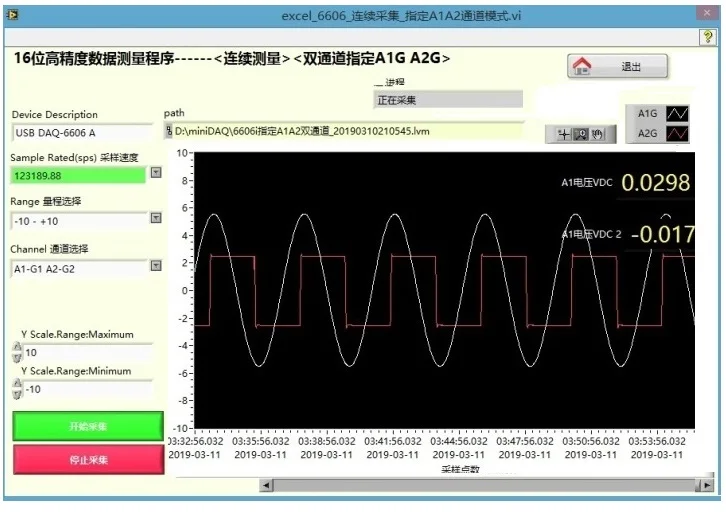Click the 采样点数 axis title
The width and height of the screenshot is (726, 514).
click(x=460, y=469)
